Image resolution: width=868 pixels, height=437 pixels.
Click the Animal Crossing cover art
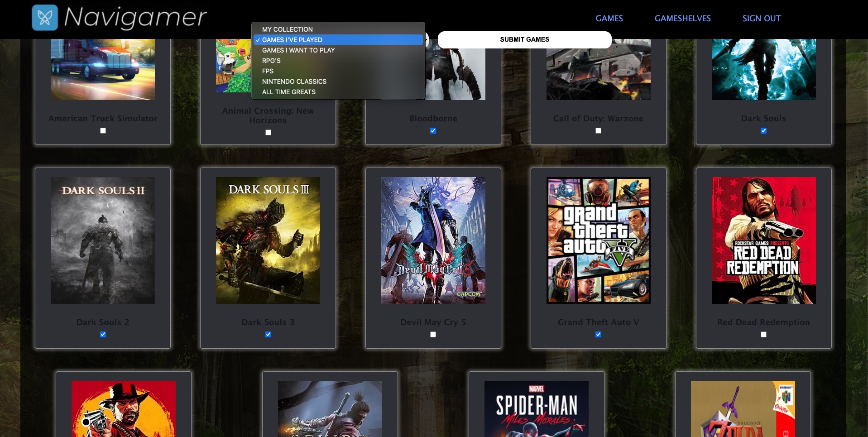234,66
